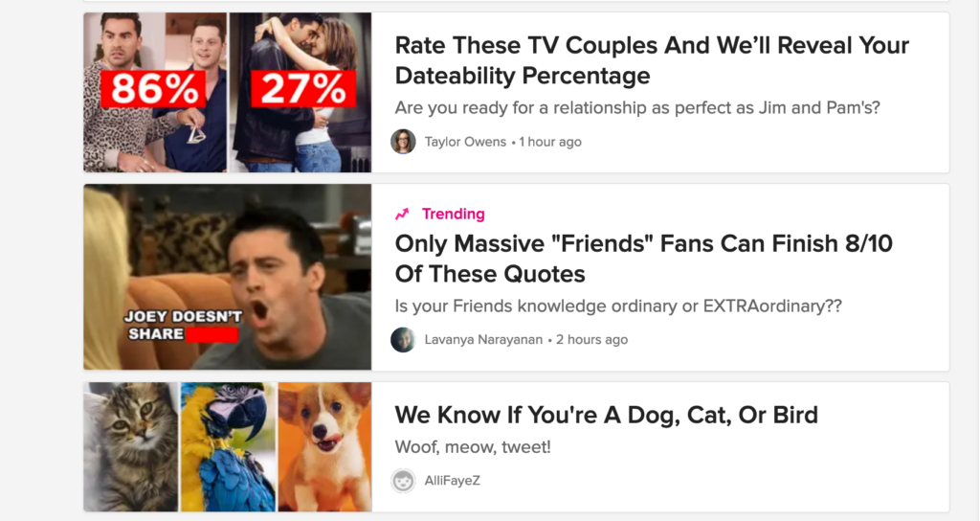Open the Dog, Cat, Or Bird quiz title

tap(606, 415)
